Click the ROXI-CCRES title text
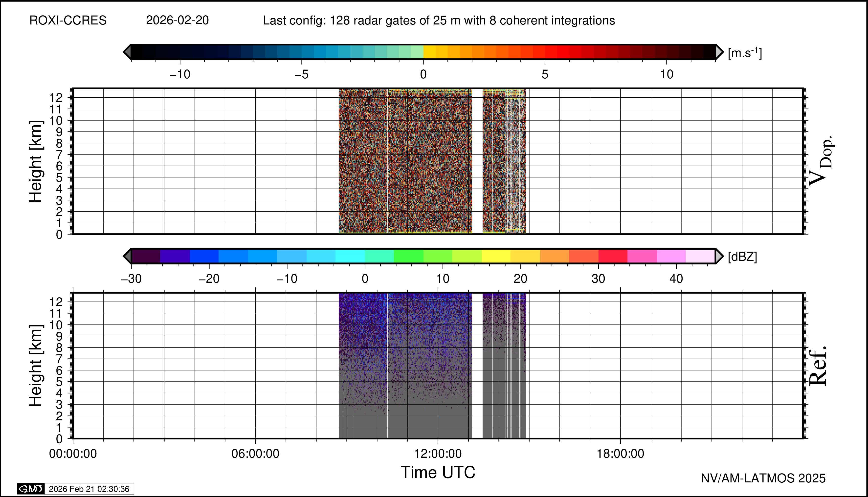The image size is (868, 497). (68, 21)
